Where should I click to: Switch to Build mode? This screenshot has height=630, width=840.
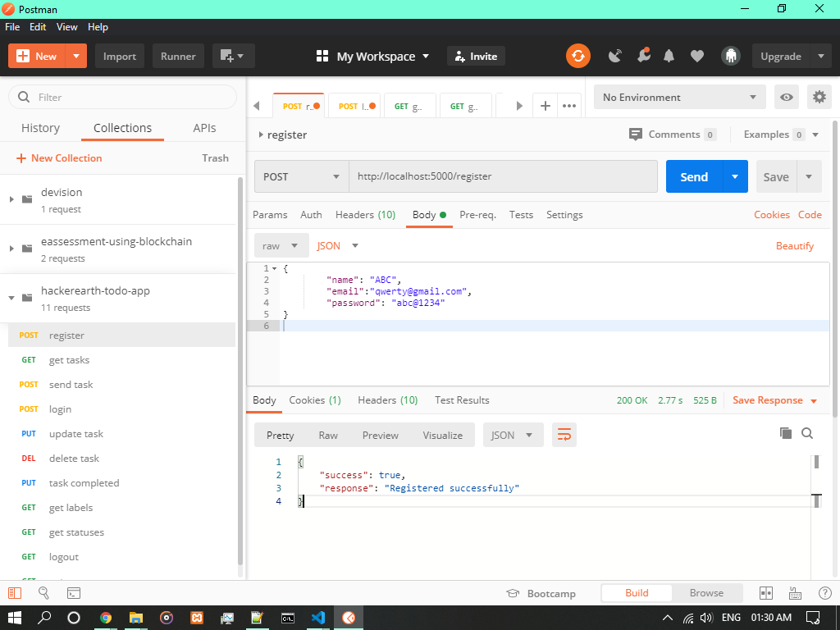tap(637, 593)
